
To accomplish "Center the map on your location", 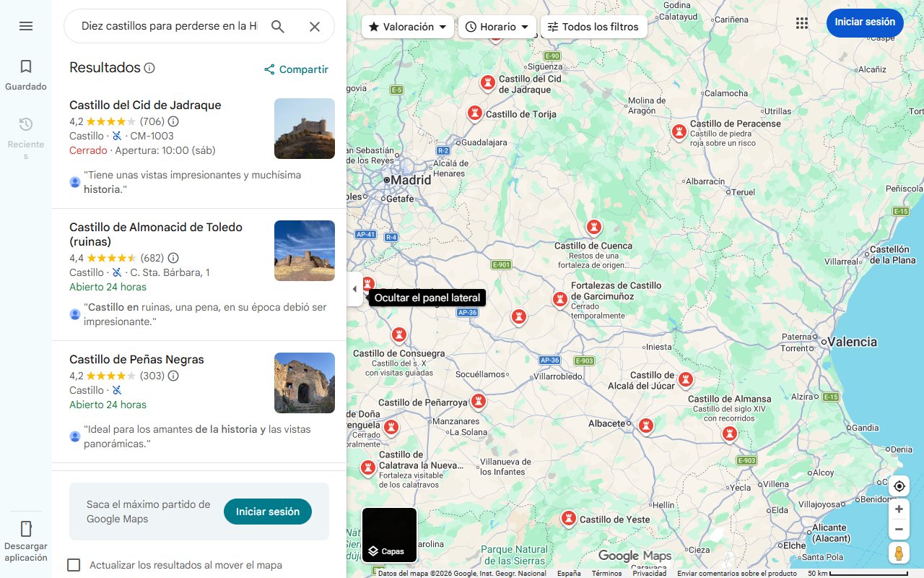I will [899, 486].
